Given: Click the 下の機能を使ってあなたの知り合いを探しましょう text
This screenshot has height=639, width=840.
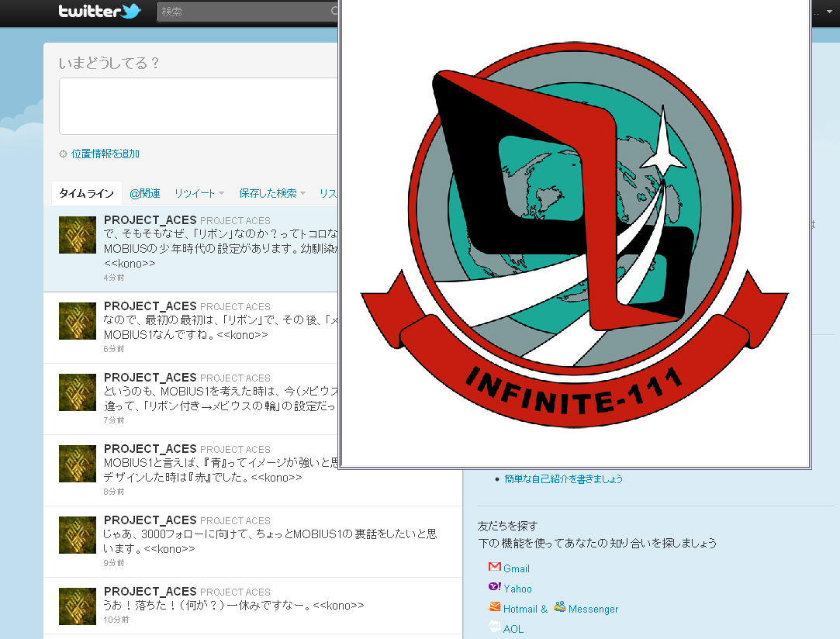Looking at the screenshot, I should (597, 543).
